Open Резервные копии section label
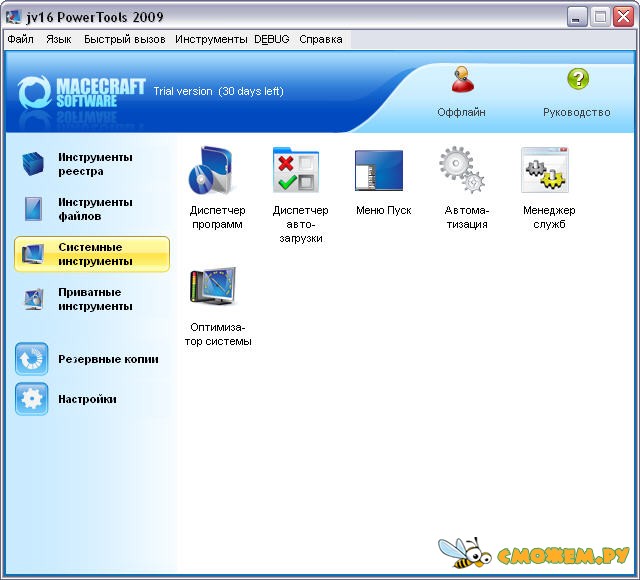Image resolution: width=640 pixels, height=580 pixels. coord(108,359)
